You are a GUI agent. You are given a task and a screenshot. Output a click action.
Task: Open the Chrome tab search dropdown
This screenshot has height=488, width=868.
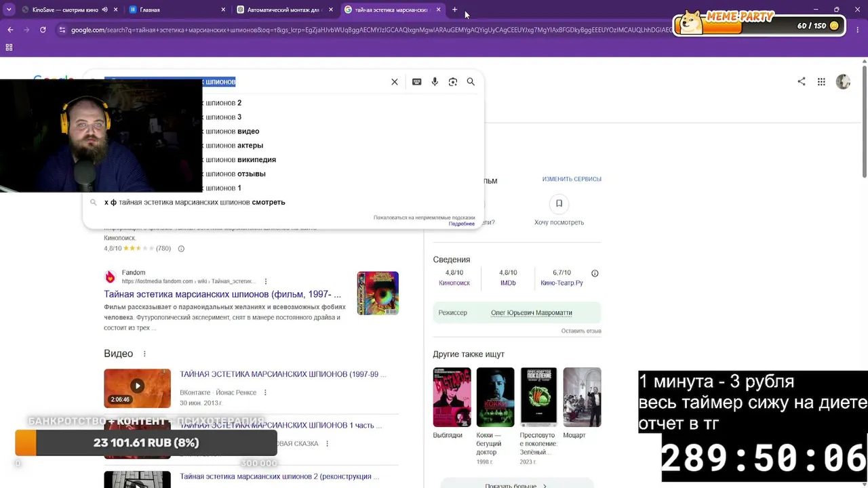[8, 10]
